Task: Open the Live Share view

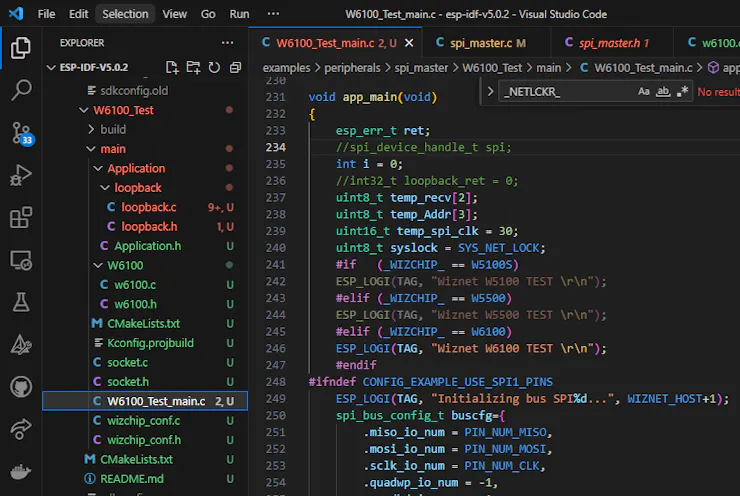Action: coord(21,429)
